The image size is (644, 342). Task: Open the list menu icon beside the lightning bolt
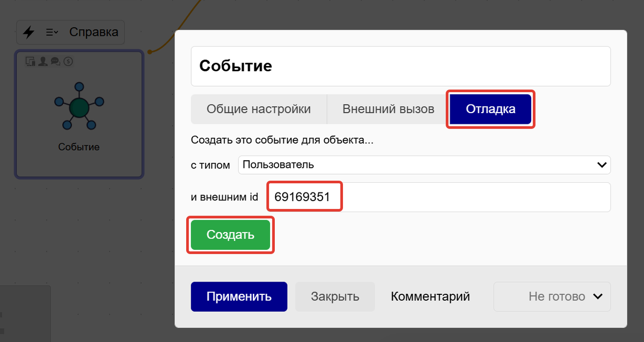click(x=49, y=32)
